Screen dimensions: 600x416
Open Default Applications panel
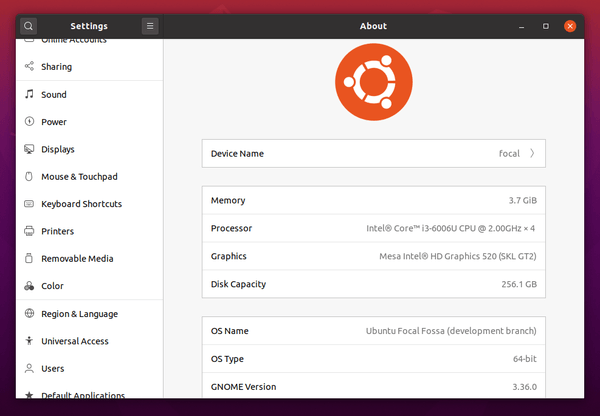click(90, 391)
